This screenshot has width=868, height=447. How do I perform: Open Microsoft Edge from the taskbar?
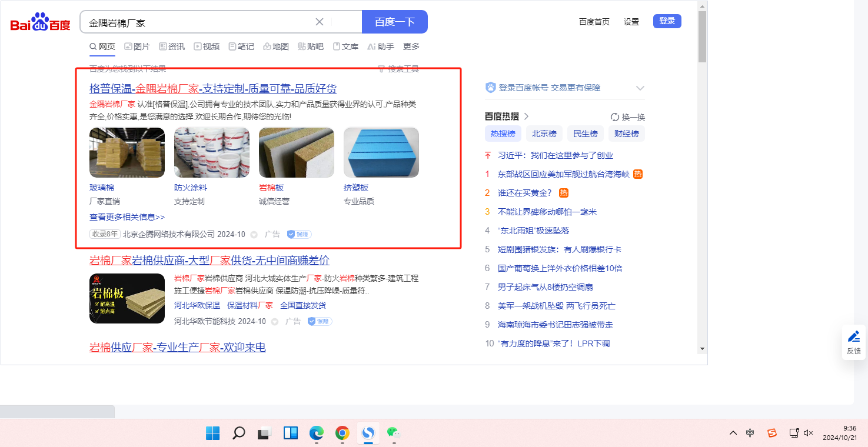[x=317, y=433]
